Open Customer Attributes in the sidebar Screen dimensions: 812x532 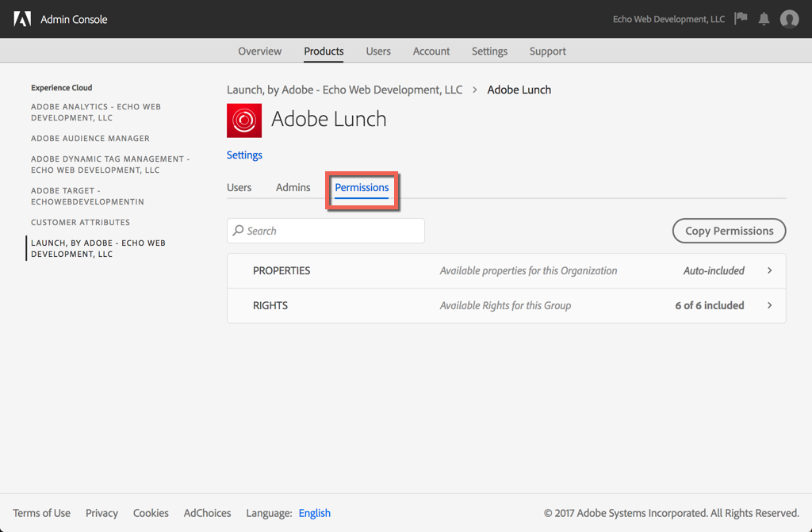click(x=80, y=222)
